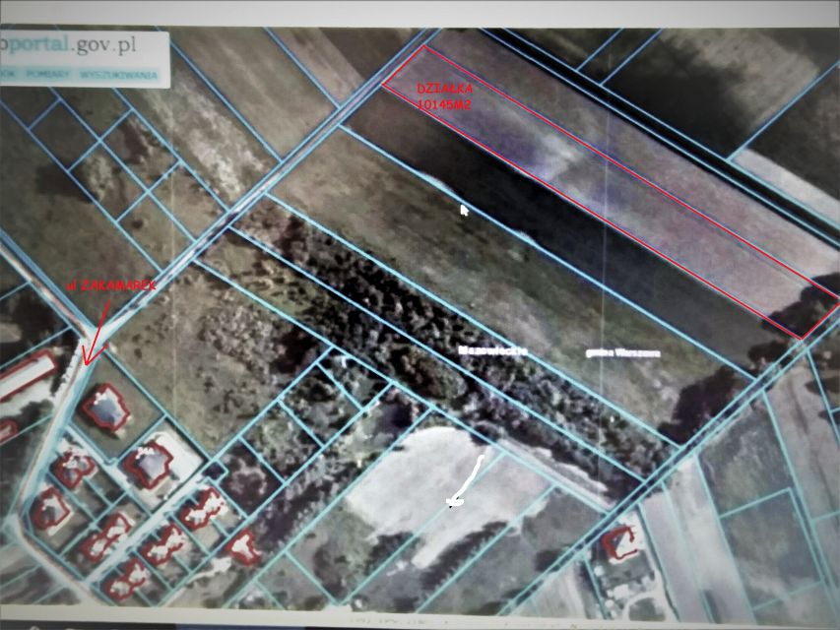Screen dimensions: 840x630
Task: Open the POMIARY menu
Action: (46, 73)
